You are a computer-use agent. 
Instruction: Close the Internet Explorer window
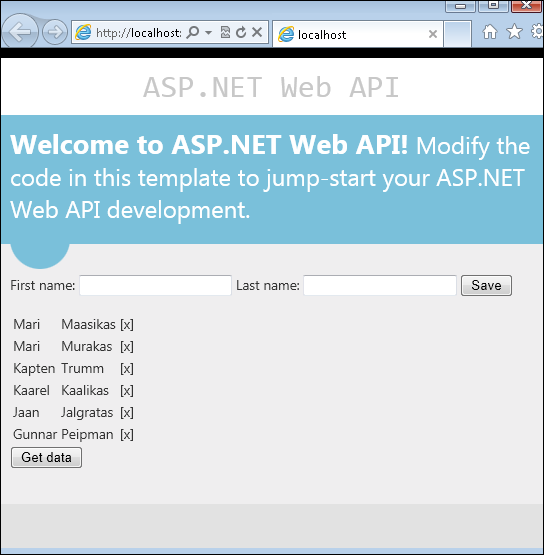pyautogui.click(x=527, y=5)
